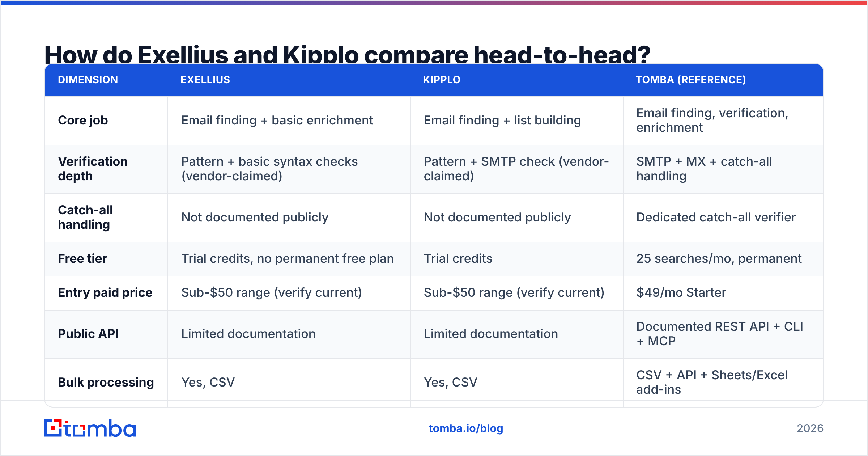The height and width of the screenshot is (456, 868).
Task: Select the KIPPLO column header
Action: pyautogui.click(x=442, y=80)
